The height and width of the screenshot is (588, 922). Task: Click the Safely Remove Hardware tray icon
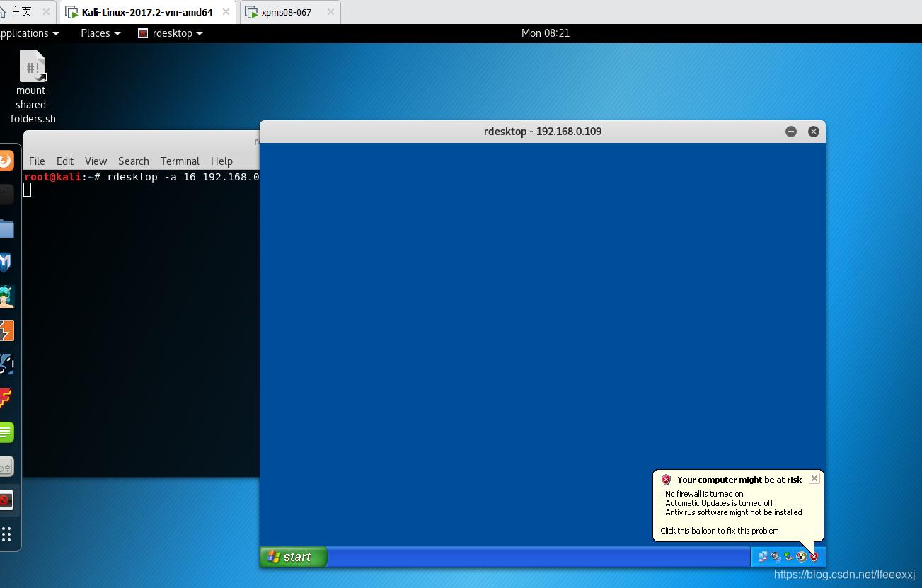(788, 557)
